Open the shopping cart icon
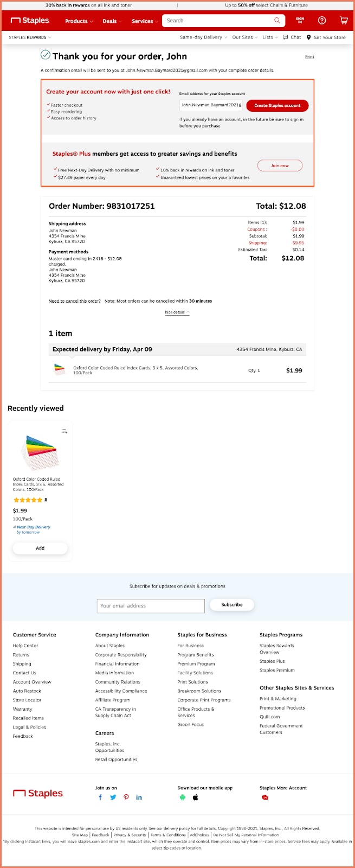 pyautogui.click(x=344, y=21)
